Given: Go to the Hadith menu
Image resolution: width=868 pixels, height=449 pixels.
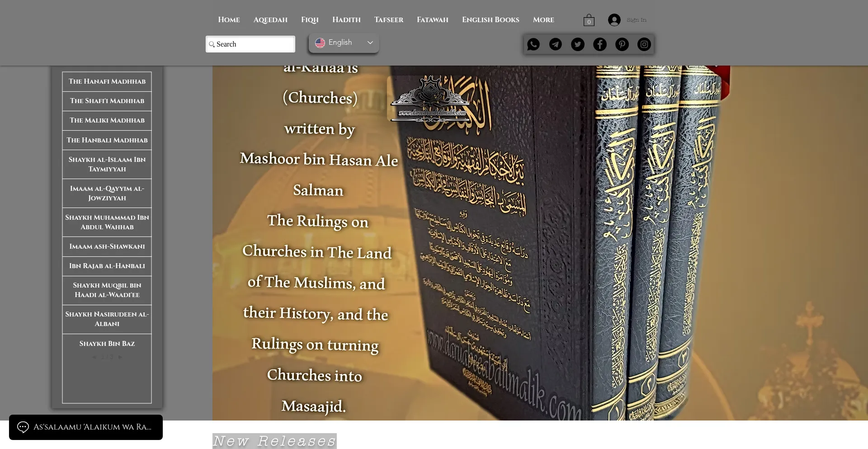Looking at the screenshot, I should point(346,20).
